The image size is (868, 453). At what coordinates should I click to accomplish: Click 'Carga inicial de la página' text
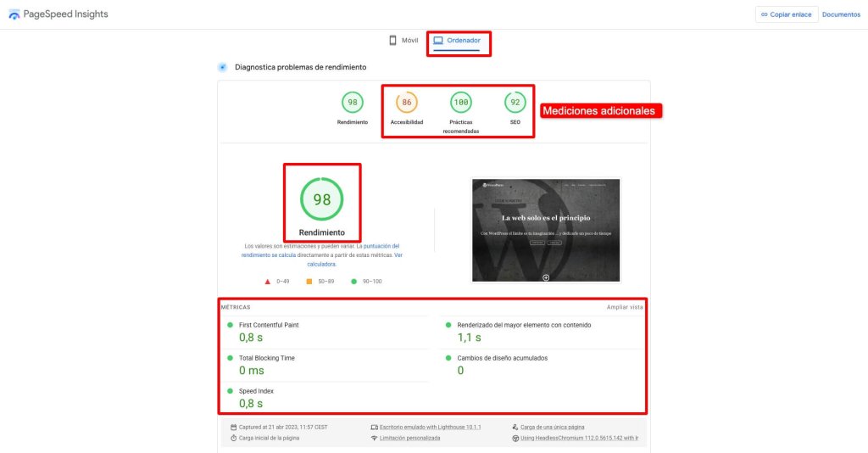(x=269, y=438)
